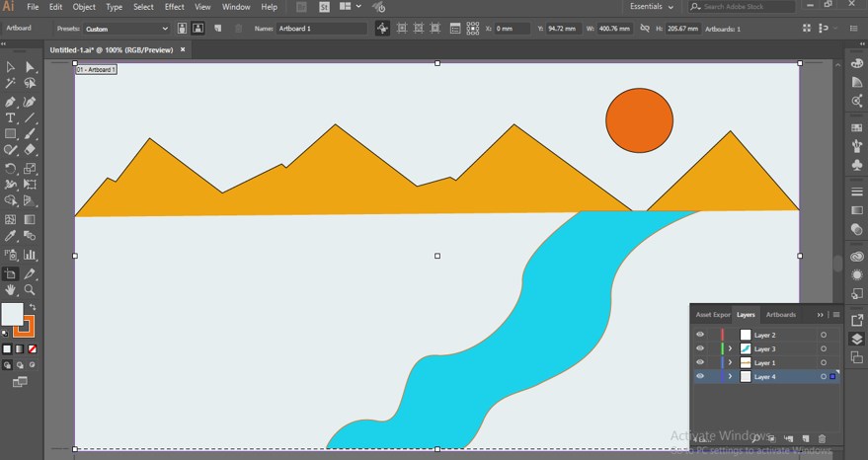Select the Line Segment tool
868x460 pixels.
[30, 117]
